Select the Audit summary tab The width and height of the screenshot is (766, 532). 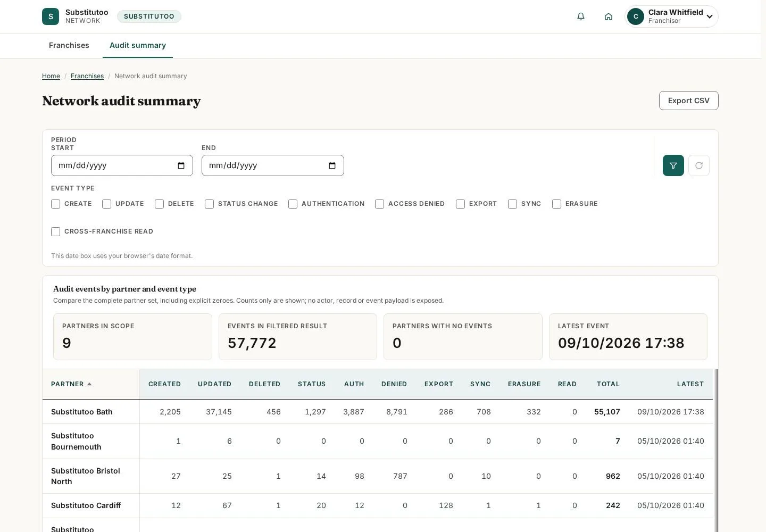(x=138, y=45)
